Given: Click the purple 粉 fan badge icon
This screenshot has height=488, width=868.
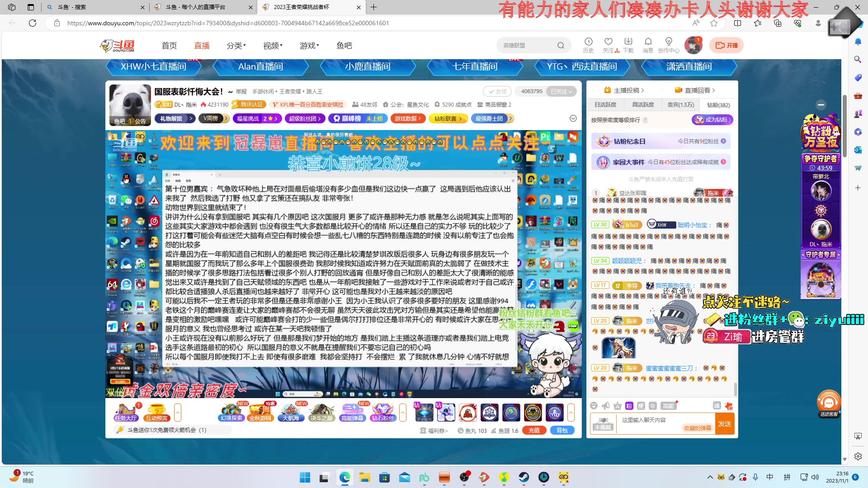Looking at the screenshot, I should pyautogui.click(x=629, y=406).
